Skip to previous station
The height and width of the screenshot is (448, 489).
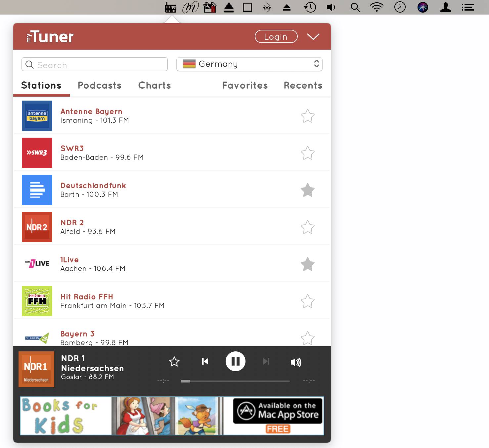click(205, 361)
